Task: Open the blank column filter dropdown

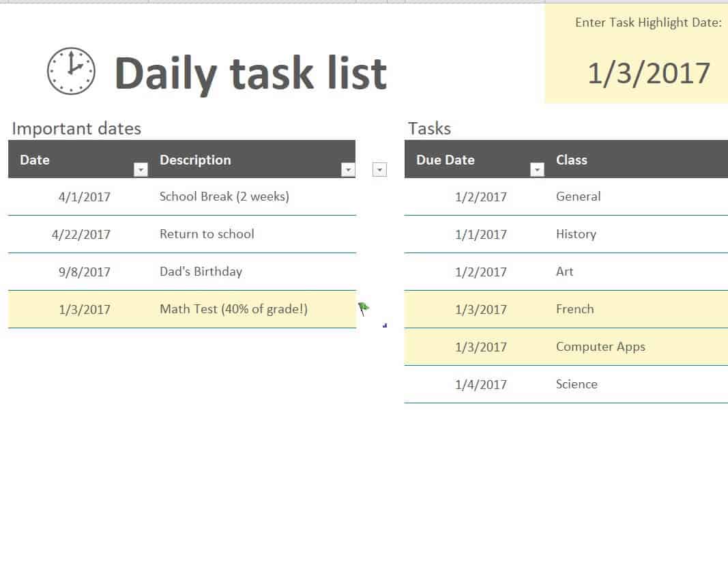Action: click(379, 169)
